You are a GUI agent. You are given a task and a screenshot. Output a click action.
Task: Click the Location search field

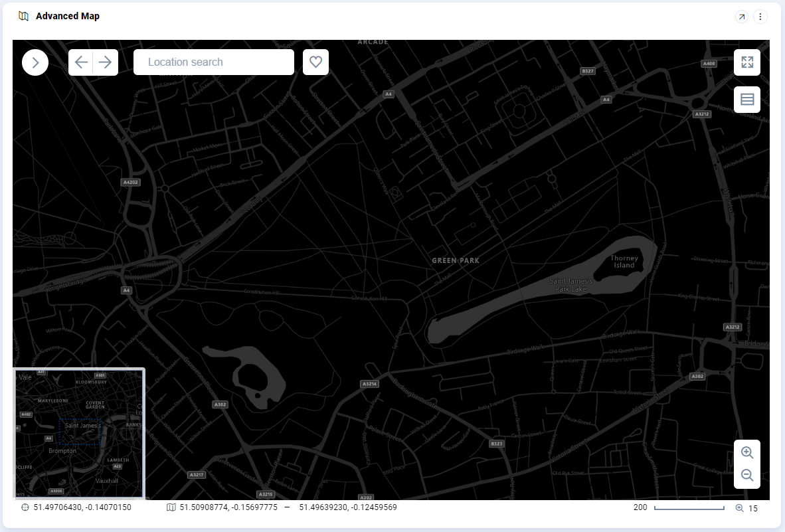tap(213, 62)
